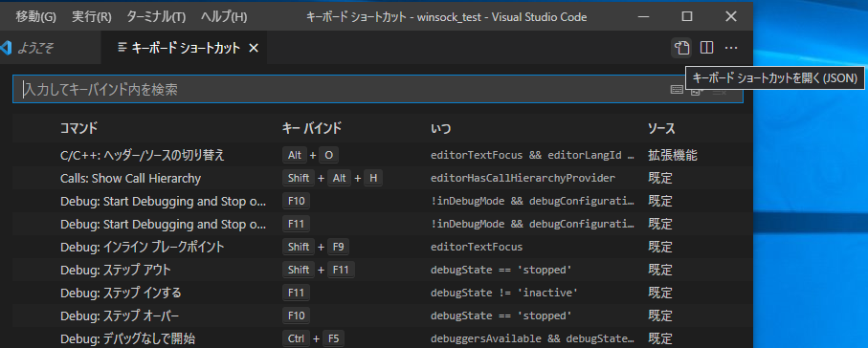Select the Calls: Show Call Hierarchy row
This screenshot has width=868, height=348.
(x=382, y=178)
